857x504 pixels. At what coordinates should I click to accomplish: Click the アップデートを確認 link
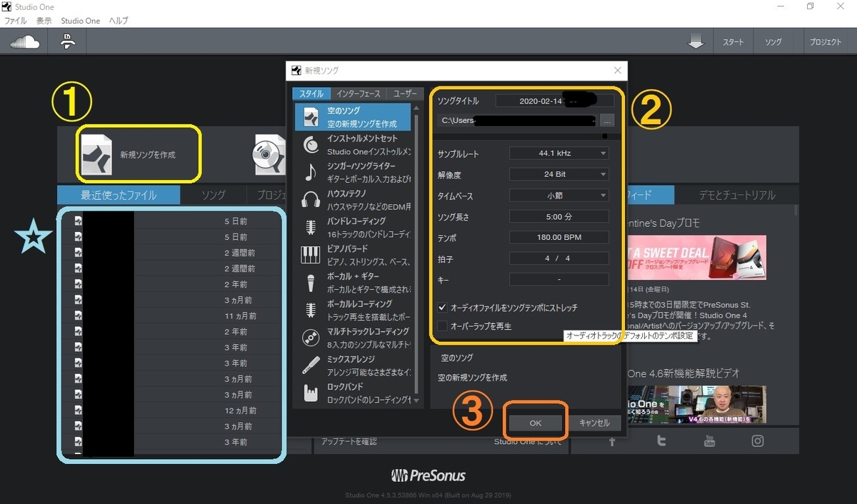coord(349,442)
